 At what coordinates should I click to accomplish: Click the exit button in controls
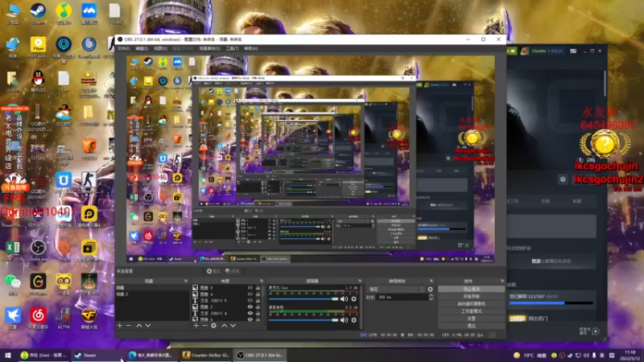click(x=471, y=326)
